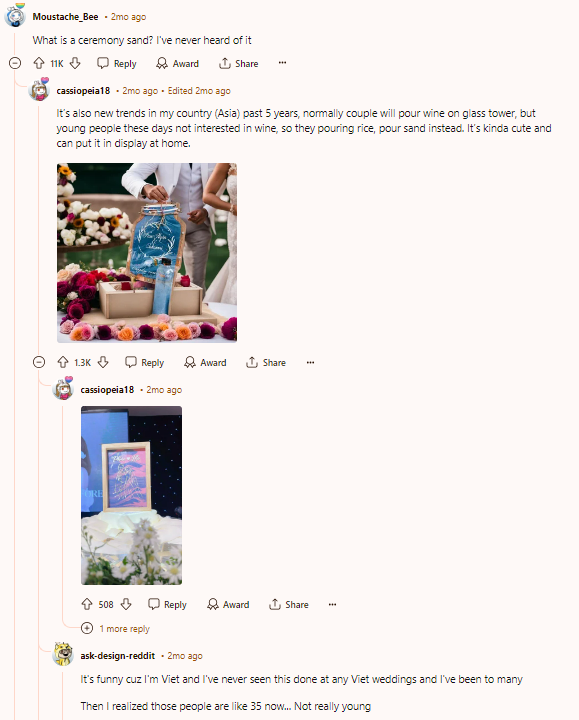Open the sand ceremony jar photo
This screenshot has height=720, width=579.
click(147, 253)
